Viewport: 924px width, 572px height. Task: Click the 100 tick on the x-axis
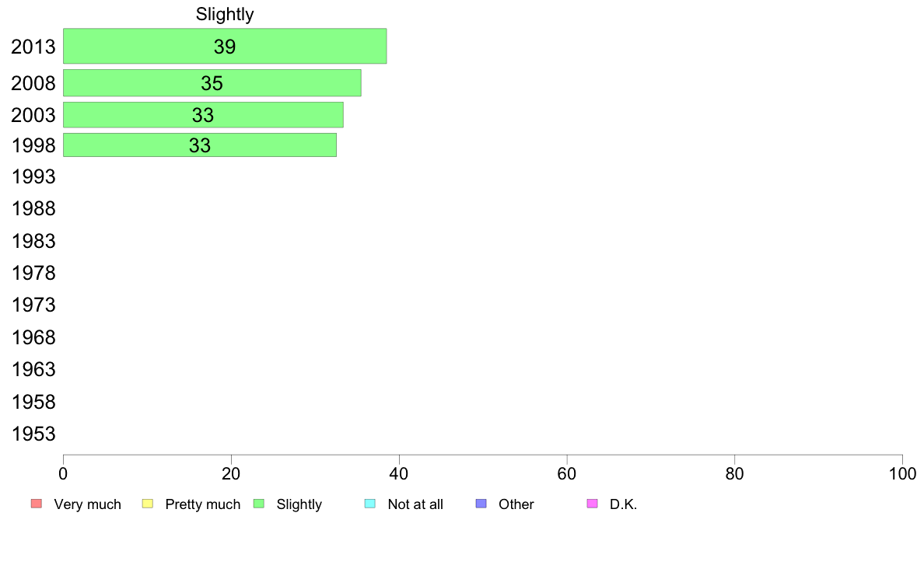(902, 473)
